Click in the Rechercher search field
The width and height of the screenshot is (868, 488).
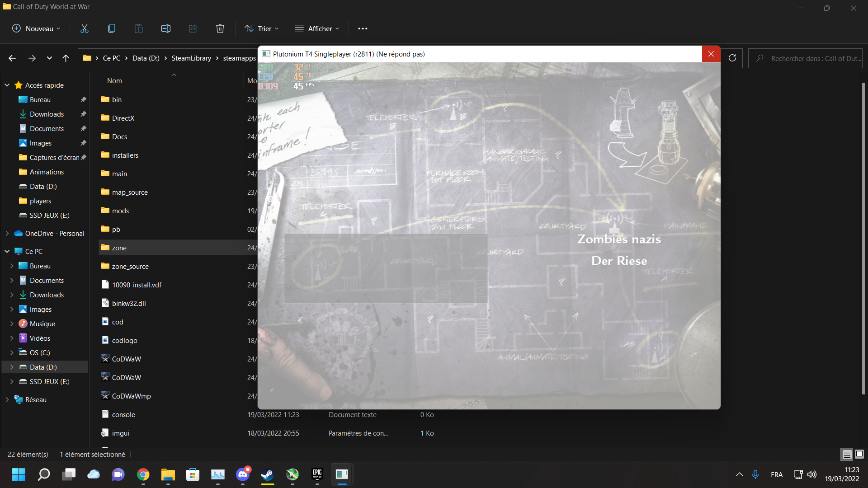pos(805,58)
